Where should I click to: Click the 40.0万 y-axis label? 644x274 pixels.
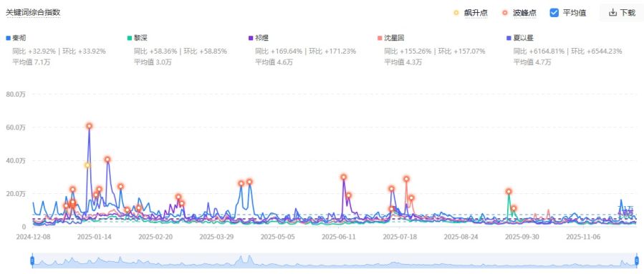point(16,160)
